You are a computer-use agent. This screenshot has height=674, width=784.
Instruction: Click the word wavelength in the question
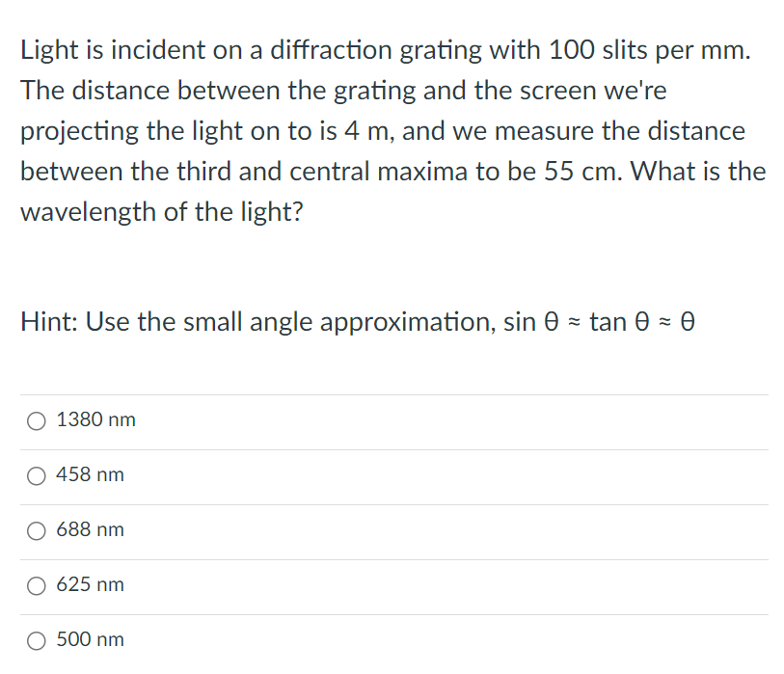(x=87, y=212)
